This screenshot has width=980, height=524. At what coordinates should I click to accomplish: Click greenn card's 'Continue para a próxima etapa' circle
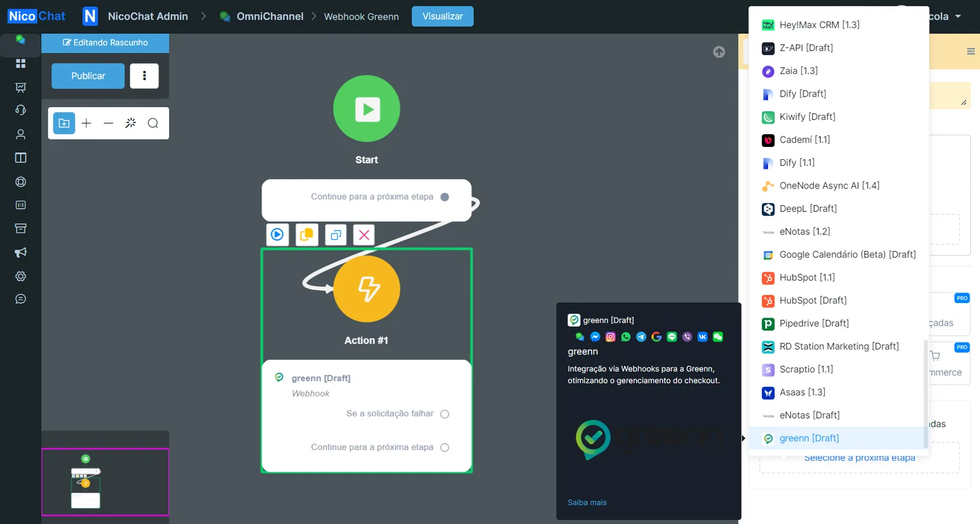pos(445,447)
